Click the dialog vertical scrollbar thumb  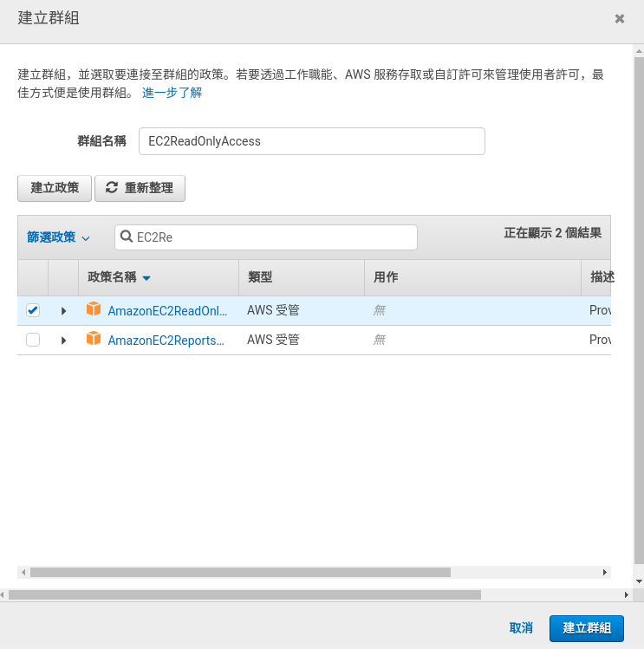639,310
